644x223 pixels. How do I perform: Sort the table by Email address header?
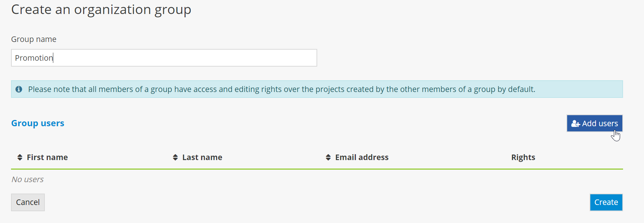362,157
